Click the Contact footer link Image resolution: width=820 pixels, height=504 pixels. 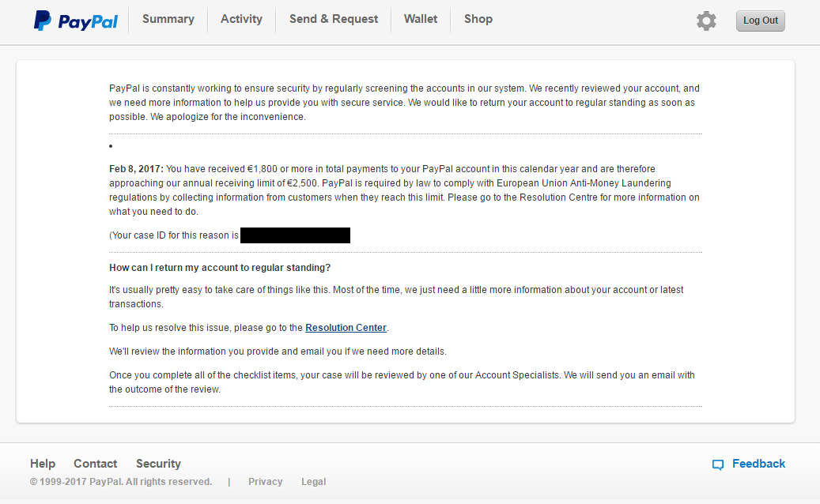click(95, 464)
